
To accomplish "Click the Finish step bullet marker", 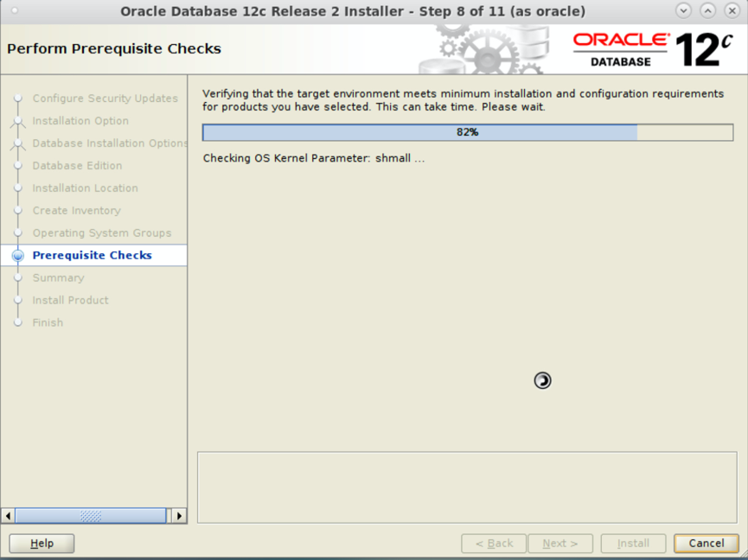I will [17, 322].
